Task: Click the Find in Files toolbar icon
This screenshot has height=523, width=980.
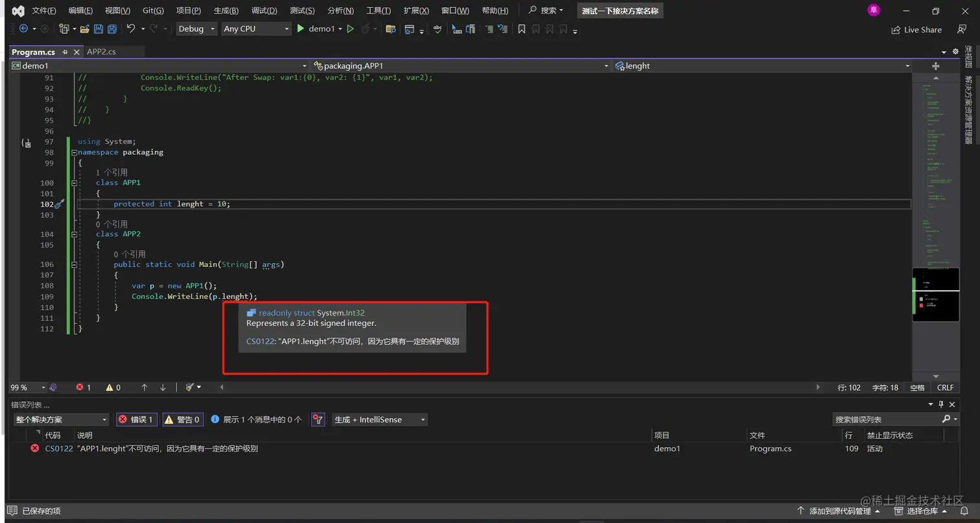Action: tap(390, 29)
